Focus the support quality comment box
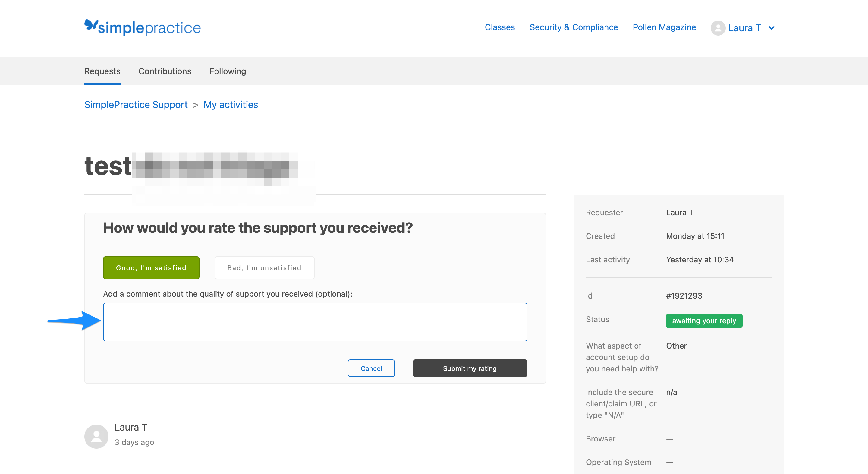 315,322
